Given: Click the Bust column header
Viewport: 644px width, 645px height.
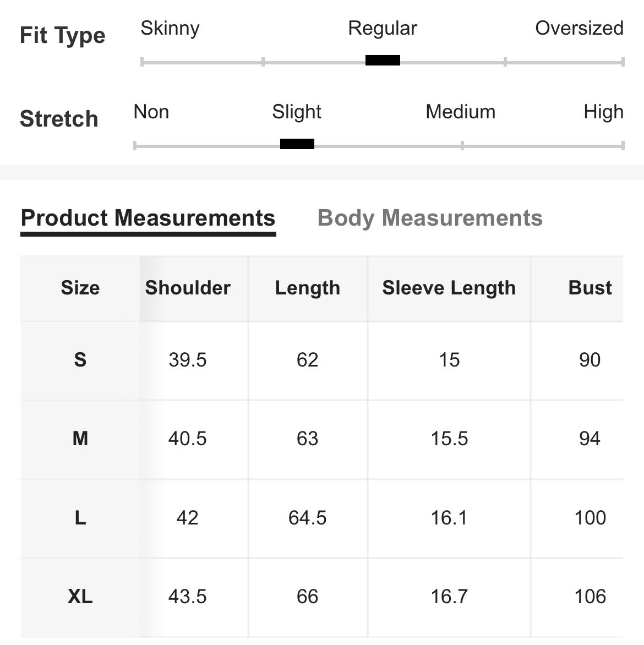Looking at the screenshot, I should pos(590,288).
